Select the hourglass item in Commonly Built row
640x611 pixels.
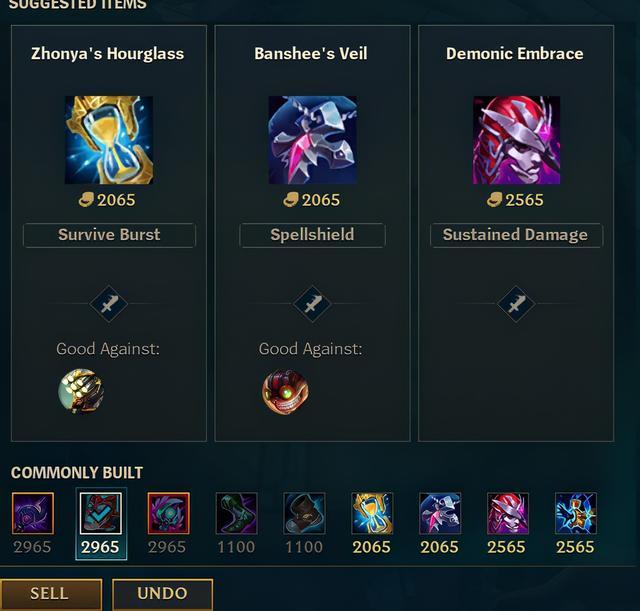(372, 513)
